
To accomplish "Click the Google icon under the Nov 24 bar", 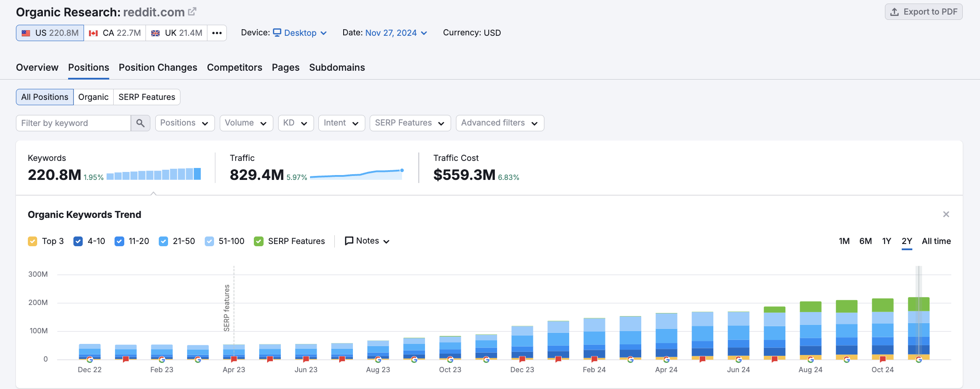I will point(919,359).
